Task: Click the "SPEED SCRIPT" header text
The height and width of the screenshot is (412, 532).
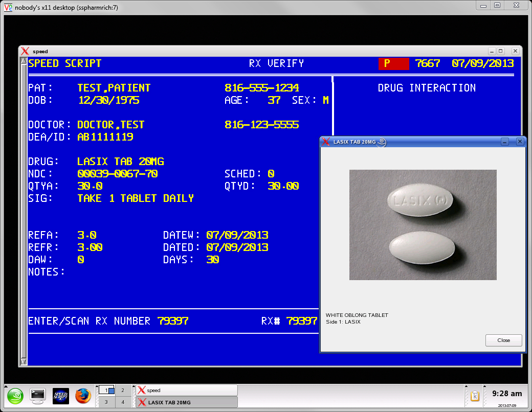Action: 65,63
